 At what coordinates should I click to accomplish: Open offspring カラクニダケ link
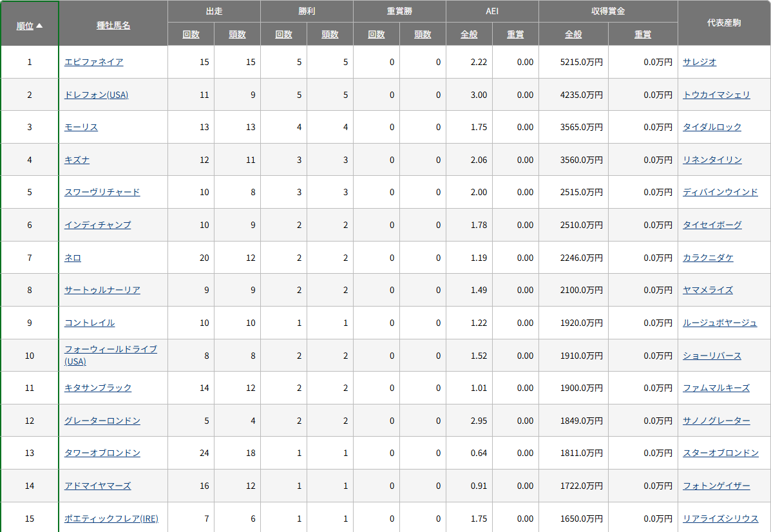pos(708,258)
